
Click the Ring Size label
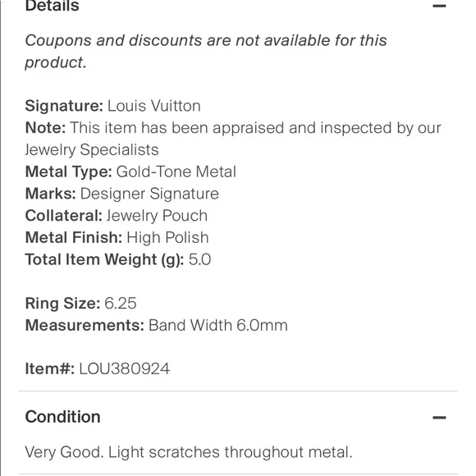(x=62, y=304)
